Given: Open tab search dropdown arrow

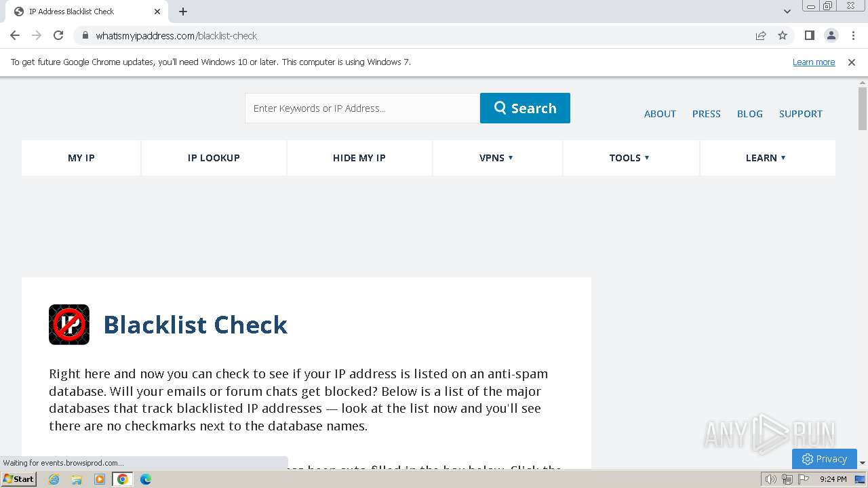Looking at the screenshot, I should pyautogui.click(x=787, y=12).
